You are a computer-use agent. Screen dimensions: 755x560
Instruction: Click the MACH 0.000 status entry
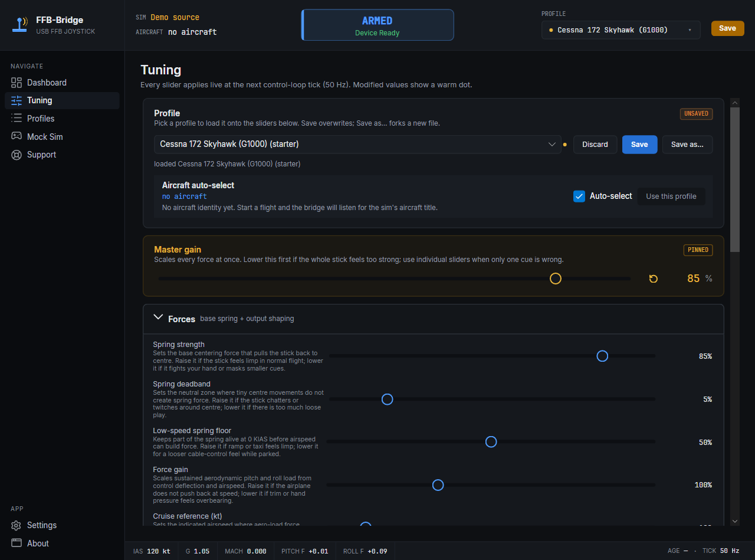(245, 551)
